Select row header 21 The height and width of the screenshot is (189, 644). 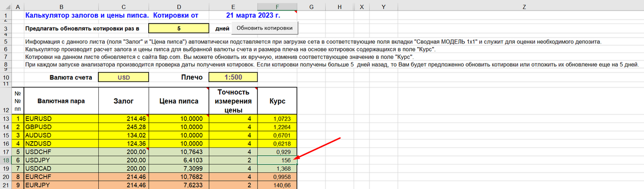point(5,185)
